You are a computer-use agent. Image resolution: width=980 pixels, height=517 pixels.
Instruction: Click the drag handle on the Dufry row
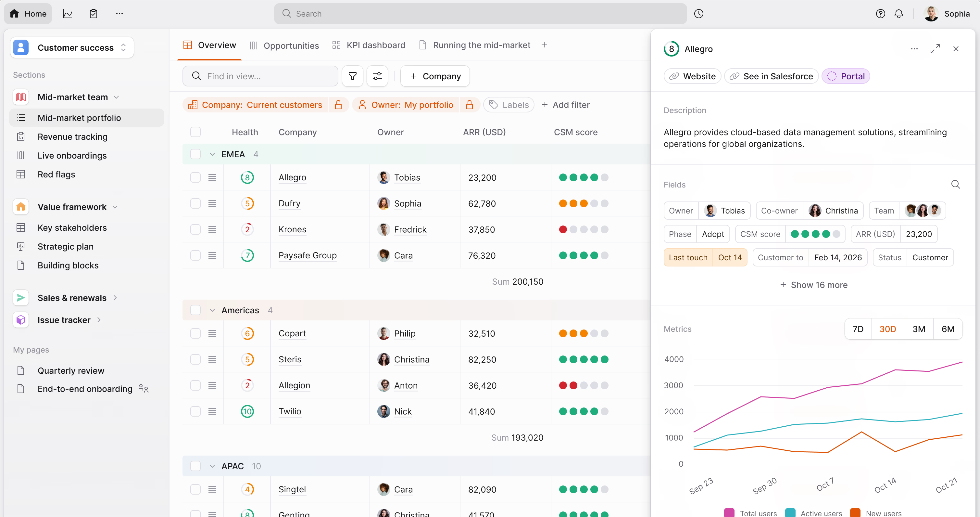pos(212,203)
